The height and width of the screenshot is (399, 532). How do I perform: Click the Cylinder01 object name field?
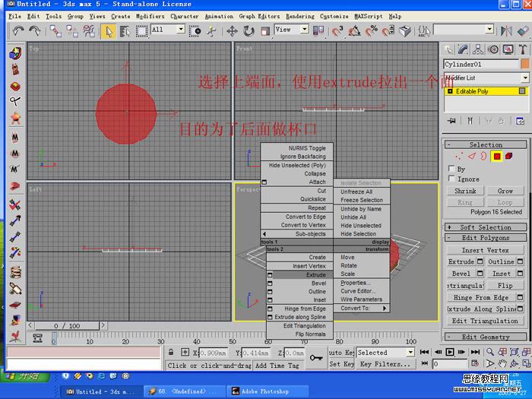click(481, 64)
